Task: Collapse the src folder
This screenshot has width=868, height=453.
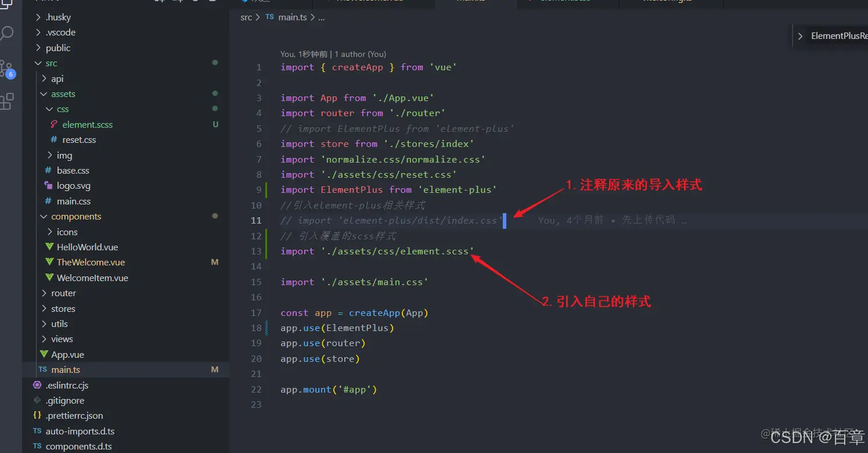Action: point(38,63)
